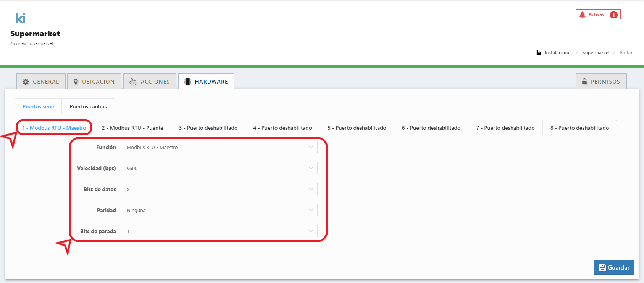Click the unlocked padlock icon on Permisos
This screenshot has height=283, width=644.
[584, 82]
